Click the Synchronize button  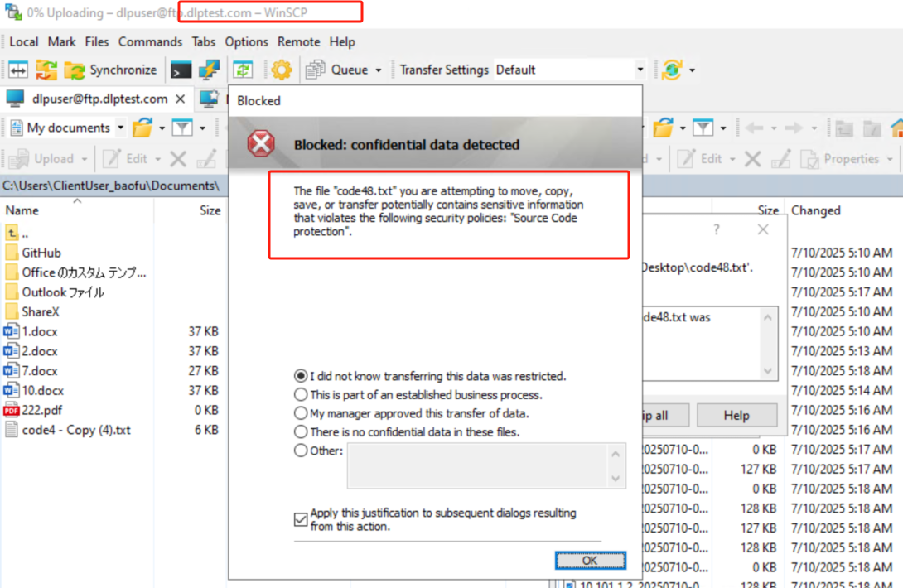(110, 70)
